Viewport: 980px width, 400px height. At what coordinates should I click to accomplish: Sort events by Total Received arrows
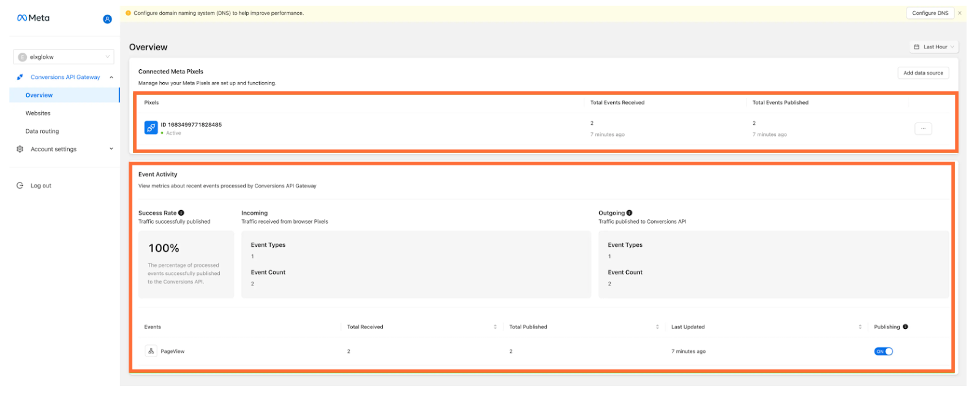coord(495,327)
